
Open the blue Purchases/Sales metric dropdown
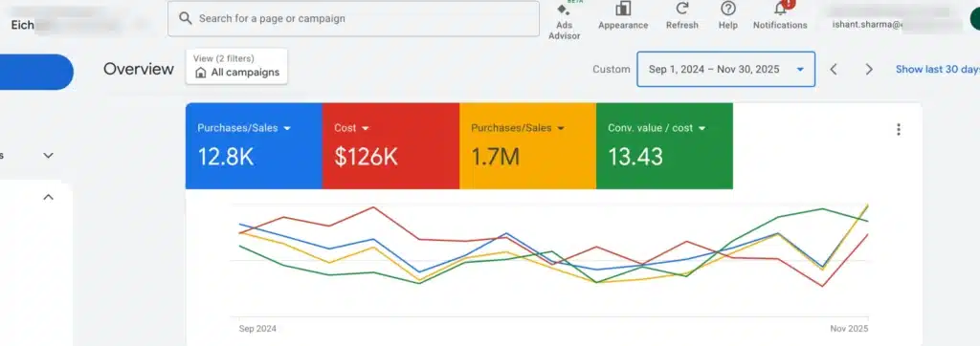(x=244, y=128)
